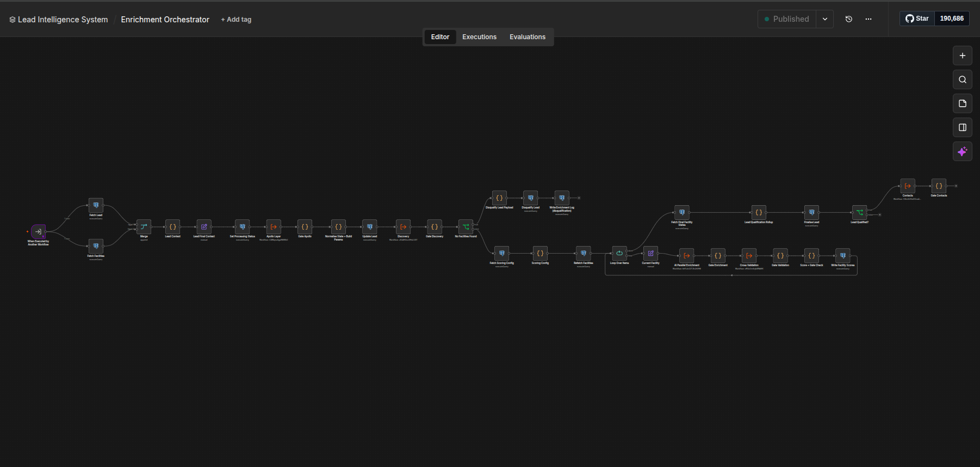Open the Fetch Facilities Postgres node

(x=96, y=246)
